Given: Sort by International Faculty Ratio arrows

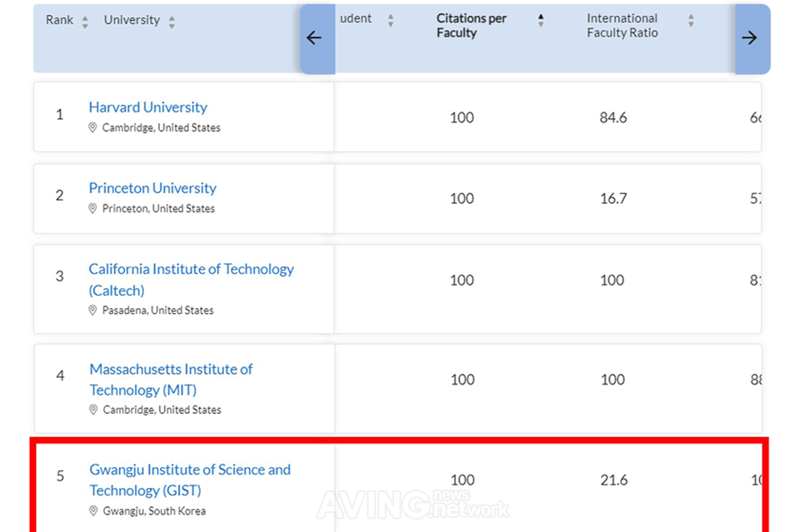Looking at the screenshot, I should [x=691, y=20].
